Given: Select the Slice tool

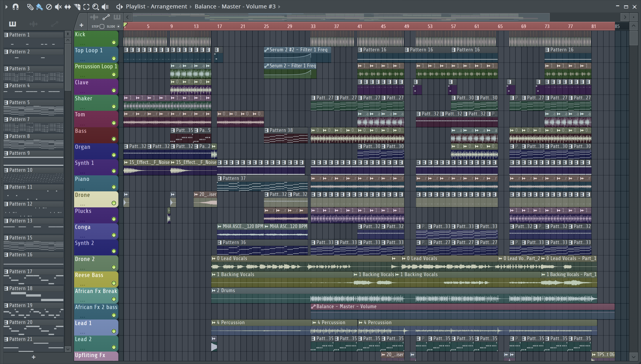Looking at the screenshot, I should coord(77,7).
